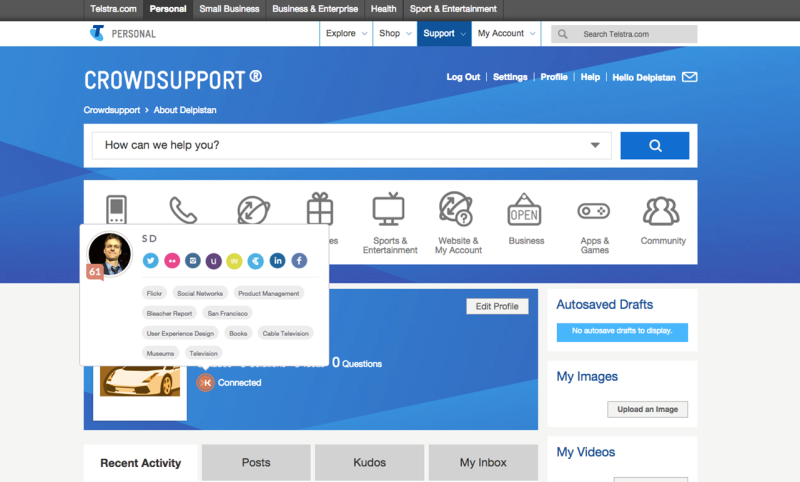The image size is (800, 482).
Task: Expand the Explore menu
Action: 346,33
